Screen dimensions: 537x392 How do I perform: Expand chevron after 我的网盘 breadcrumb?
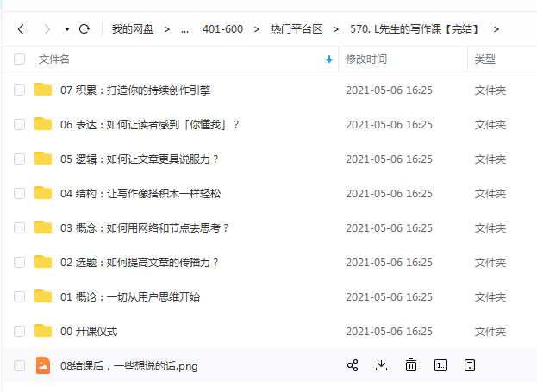[x=167, y=30]
